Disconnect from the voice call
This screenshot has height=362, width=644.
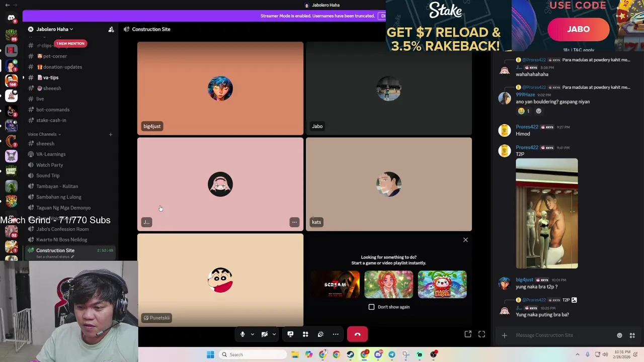tap(357, 334)
